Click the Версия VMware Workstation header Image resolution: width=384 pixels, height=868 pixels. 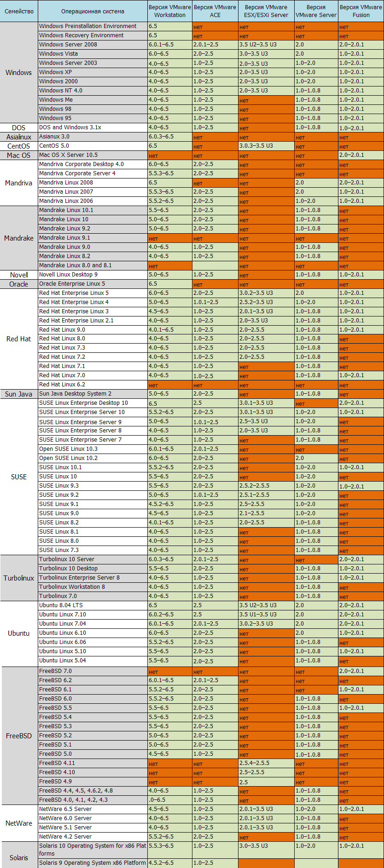[169, 11]
